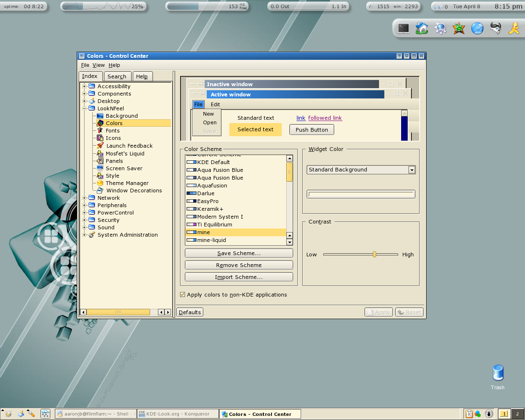
Task: Click the Theme Manager module icon
Action: click(100, 183)
